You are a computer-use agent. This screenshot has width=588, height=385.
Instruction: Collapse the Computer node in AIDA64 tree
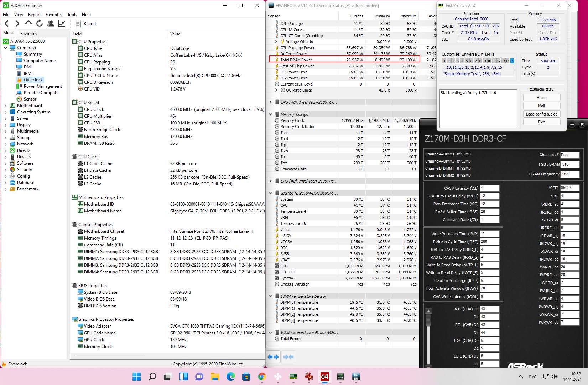(5, 48)
